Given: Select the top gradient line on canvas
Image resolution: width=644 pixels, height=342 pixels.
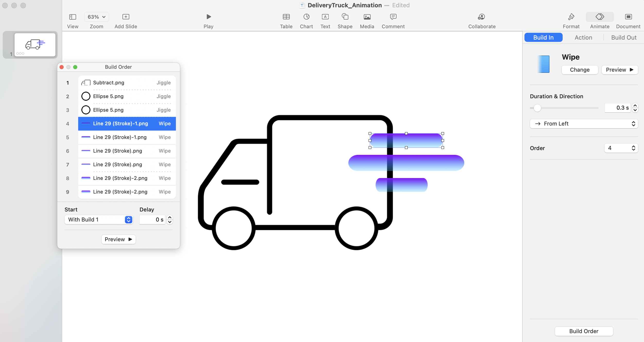Looking at the screenshot, I should (x=406, y=140).
